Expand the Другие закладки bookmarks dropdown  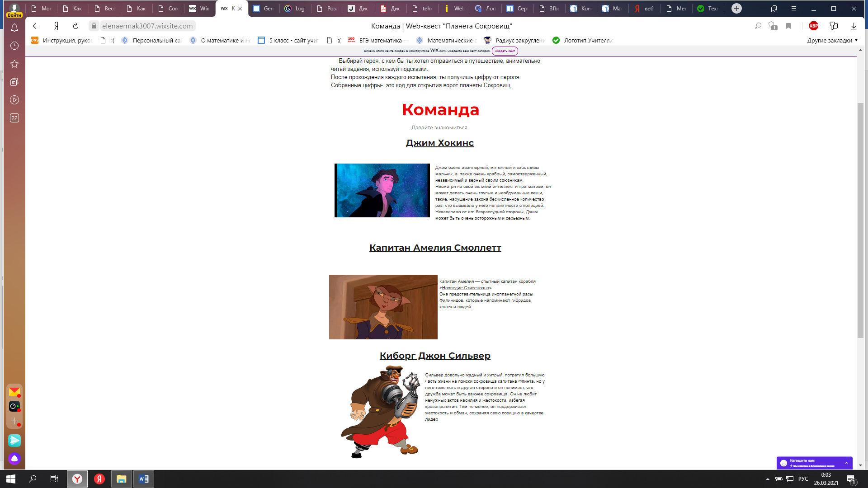coord(832,40)
